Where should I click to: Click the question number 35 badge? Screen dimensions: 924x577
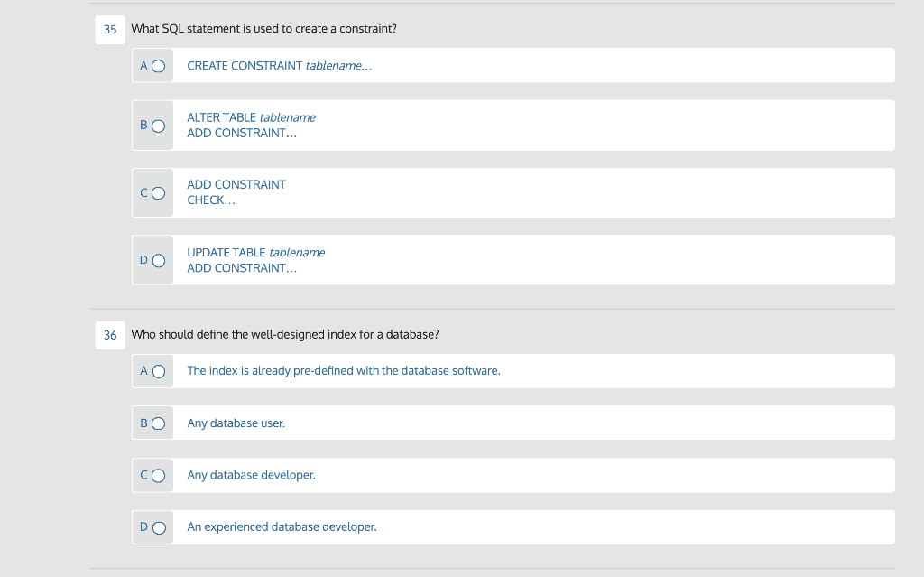tap(109, 29)
